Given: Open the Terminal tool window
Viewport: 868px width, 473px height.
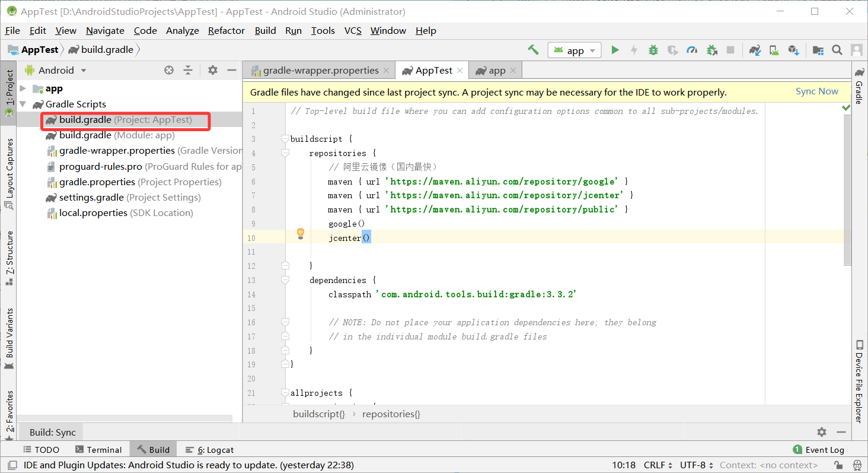Looking at the screenshot, I should pyautogui.click(x=98, y=450).
